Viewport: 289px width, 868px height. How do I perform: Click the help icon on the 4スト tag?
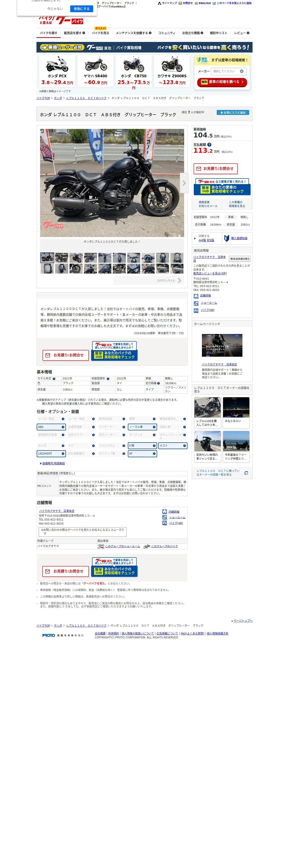point(184,446)
